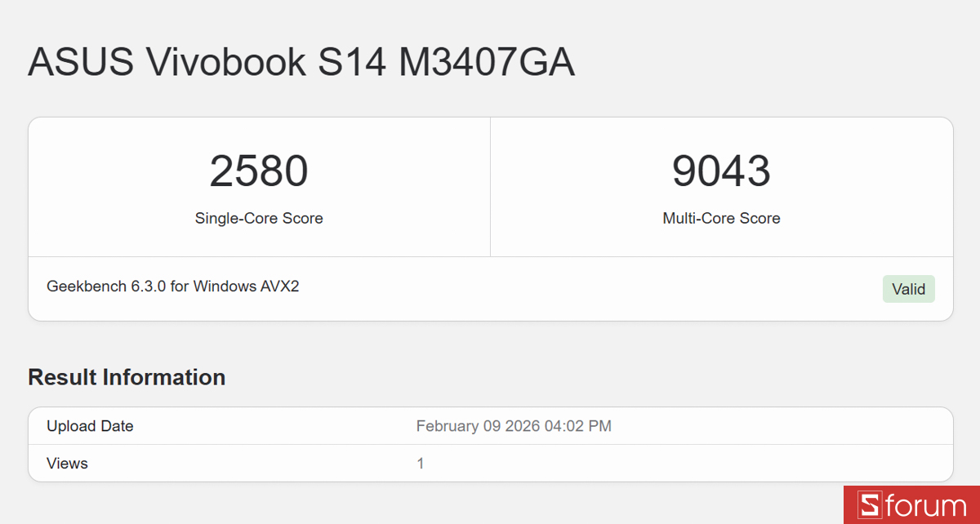Image resolution: width=980 pixels, height=524 pixels.
Task: Click the Single-Core Score panel
Action: [259, 186]
